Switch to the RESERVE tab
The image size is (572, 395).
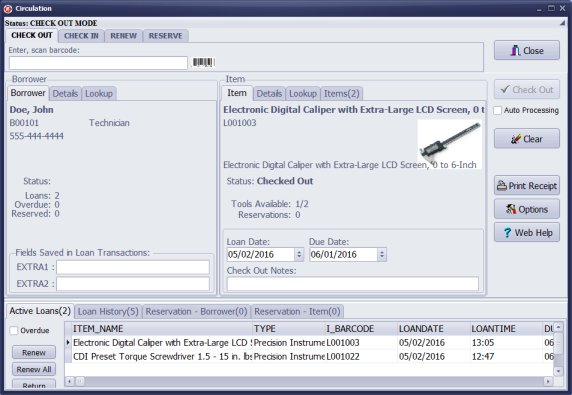166,36
